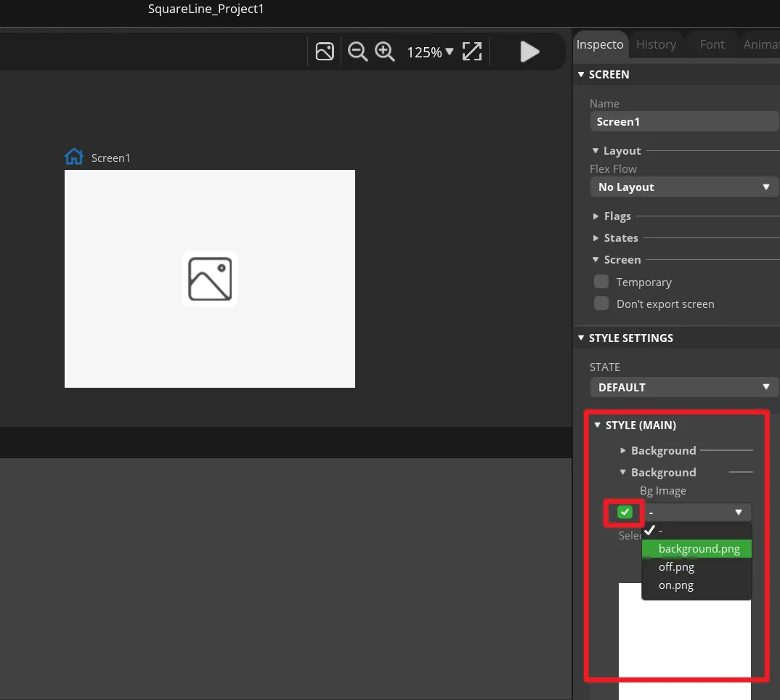Switch to the Font tab
Image resolution: width=780 pixels, height=700 pixels.
tap(712, 44)
